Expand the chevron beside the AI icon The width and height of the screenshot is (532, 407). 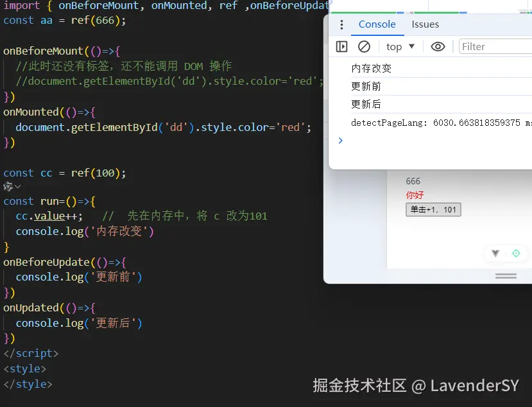(18, 186)
